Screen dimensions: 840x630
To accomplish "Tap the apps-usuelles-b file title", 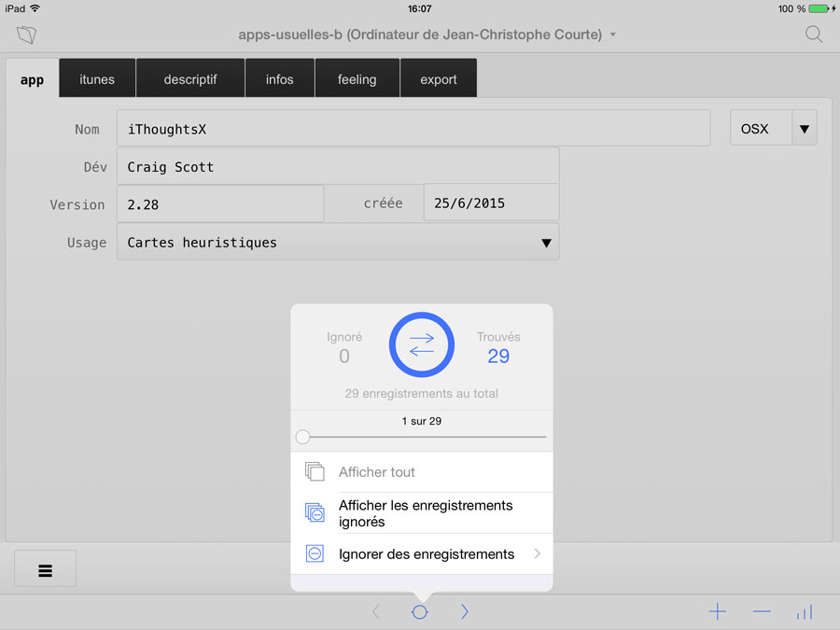I will coord(420,35).
